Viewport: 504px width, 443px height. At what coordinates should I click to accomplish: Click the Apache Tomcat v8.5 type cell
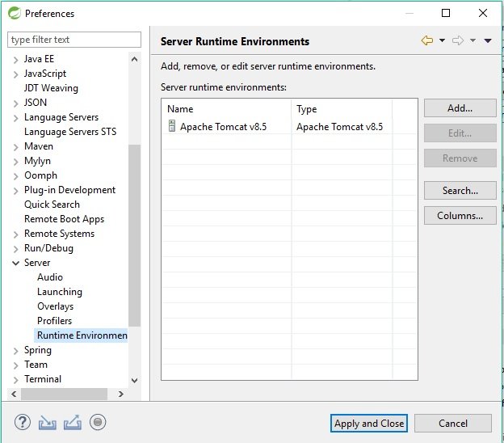[x=340, y=127]
